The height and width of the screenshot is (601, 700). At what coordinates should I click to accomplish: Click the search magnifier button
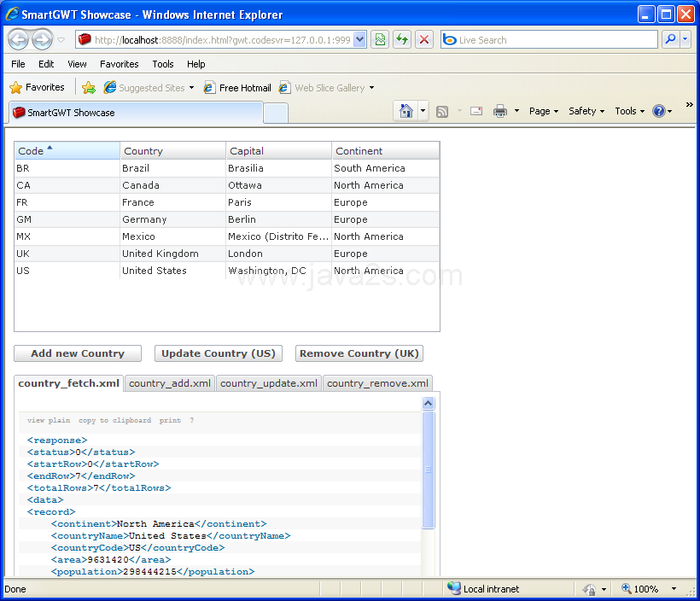tap(670, 40)
